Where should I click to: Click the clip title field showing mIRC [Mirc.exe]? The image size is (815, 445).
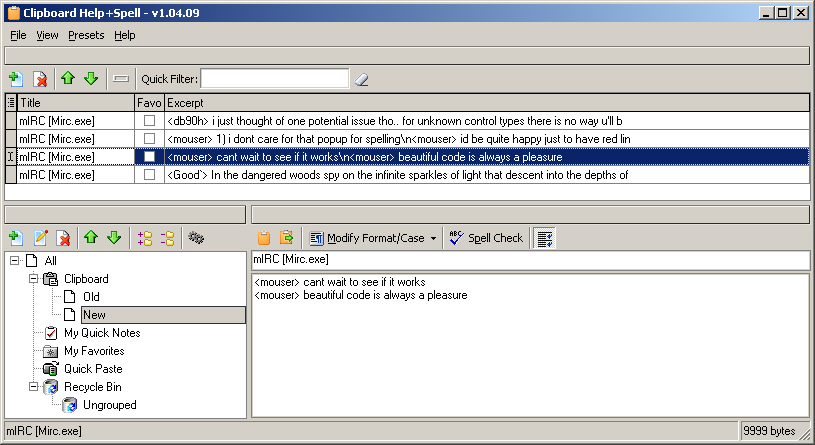pos(530,260)
